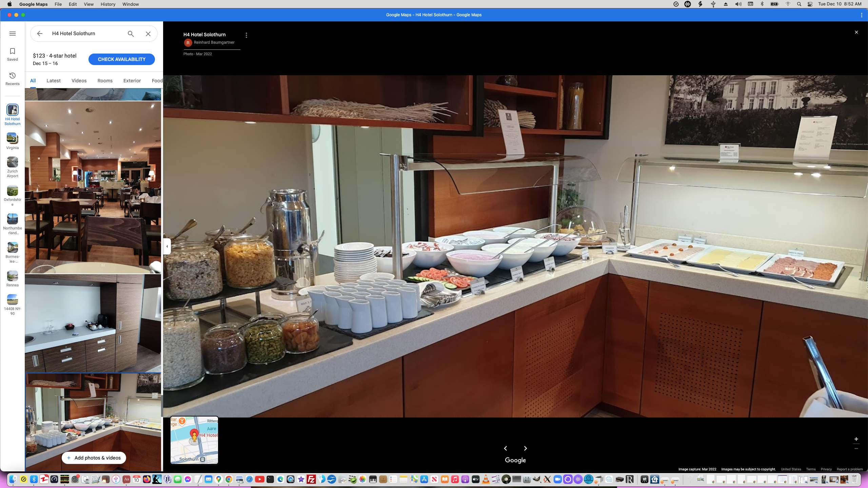Show the next photo with the right chevron
This screenshot has width=868, height=488.
526,448
